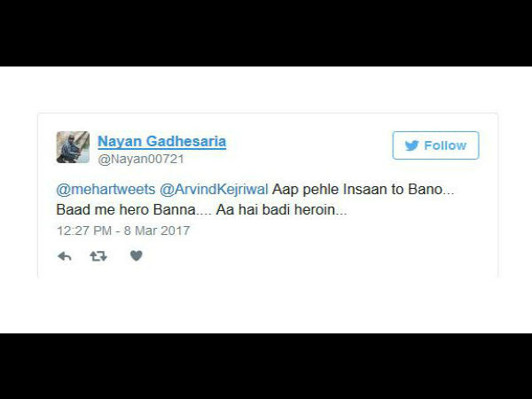
Task: Open the 12:27 PM timestamp permalink
Action: [x=84, y=231]
